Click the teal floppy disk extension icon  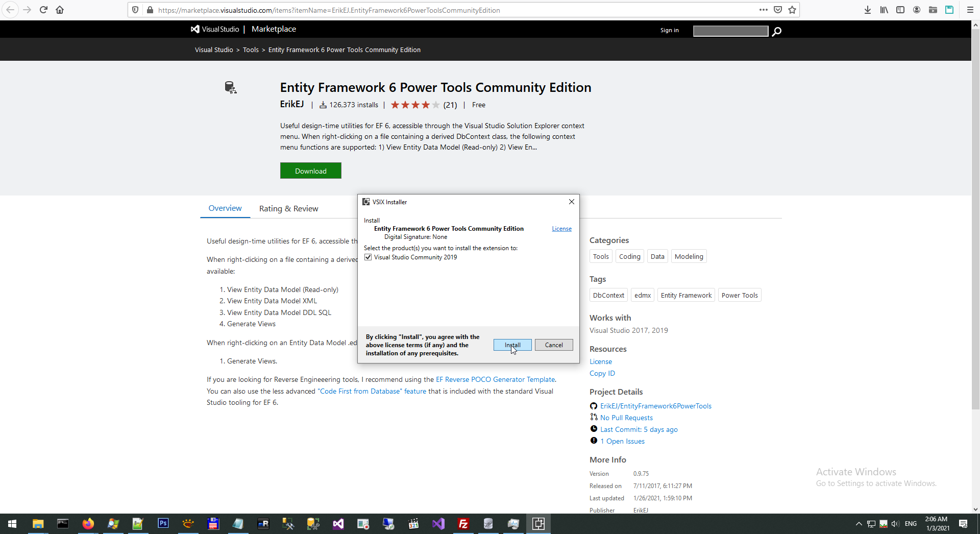click(x=949, y=10)
